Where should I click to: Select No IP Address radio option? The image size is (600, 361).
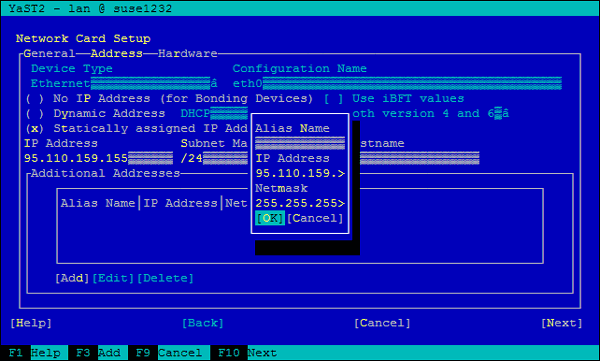coord(168,98)
